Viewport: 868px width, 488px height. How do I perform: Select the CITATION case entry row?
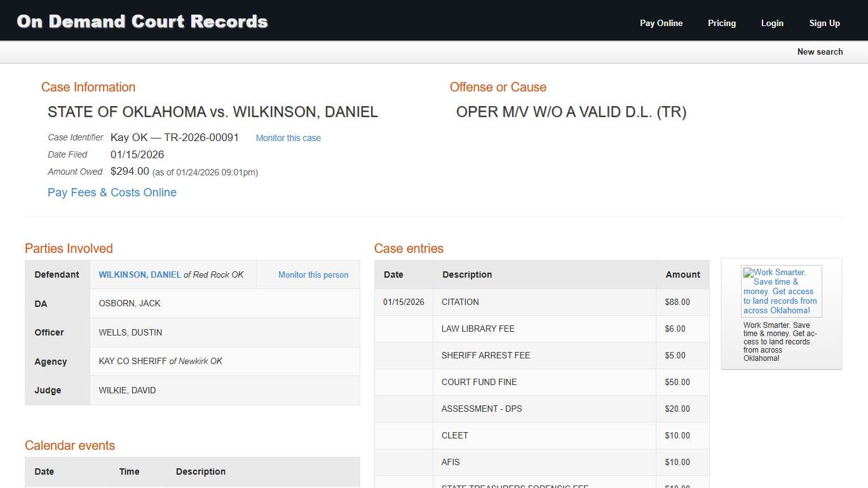[460, 302]
